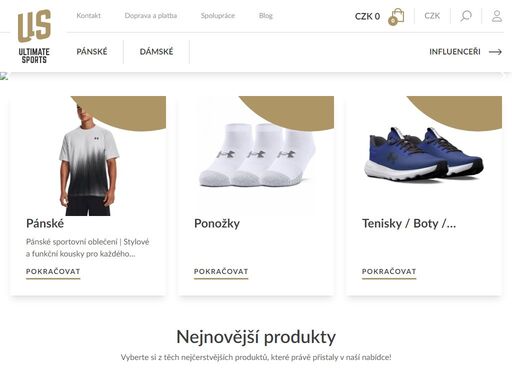The width and height of the screenshot is (512, 384).
Task: Open the CZK currency selector
Action: 432,16
